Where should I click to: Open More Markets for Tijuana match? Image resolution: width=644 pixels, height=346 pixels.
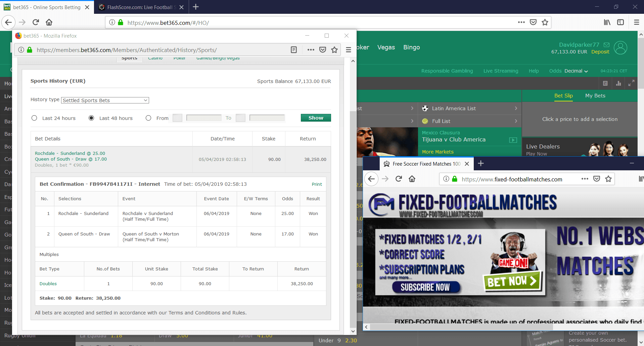(x=438, y=152)
